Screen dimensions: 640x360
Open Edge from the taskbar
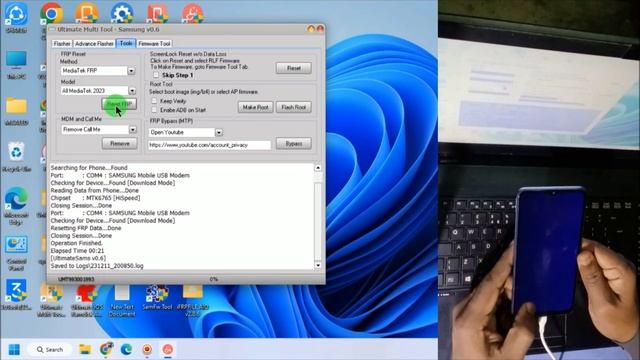[127, 349]
